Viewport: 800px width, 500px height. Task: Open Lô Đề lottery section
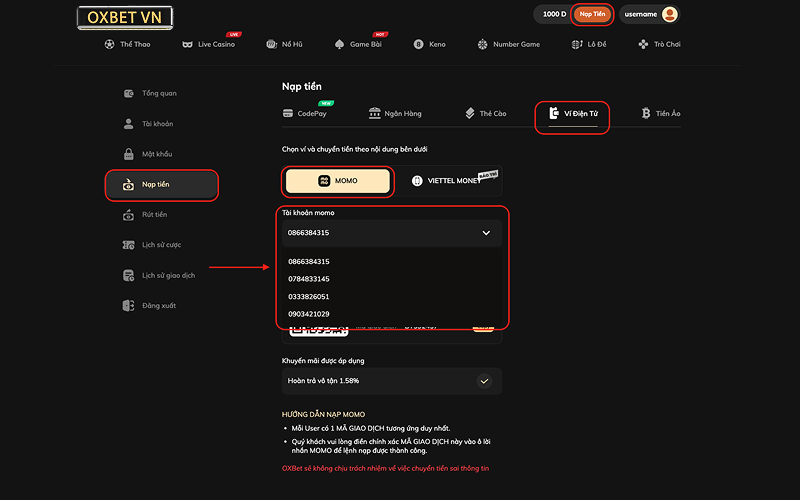(590, 44)
